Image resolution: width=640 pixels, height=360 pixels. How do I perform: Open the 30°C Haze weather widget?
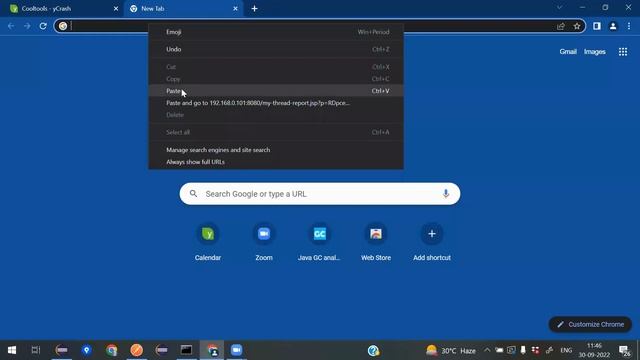[x=451, y=350]
